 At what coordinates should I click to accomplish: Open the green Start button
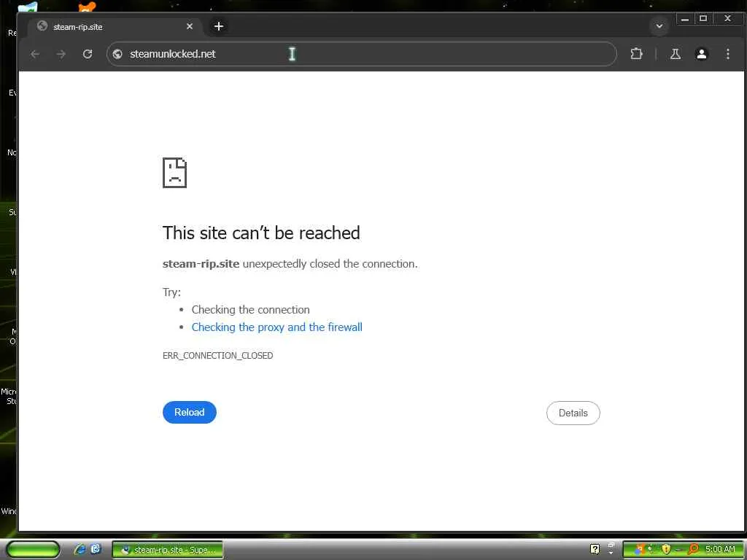click(x=33, y=550)
